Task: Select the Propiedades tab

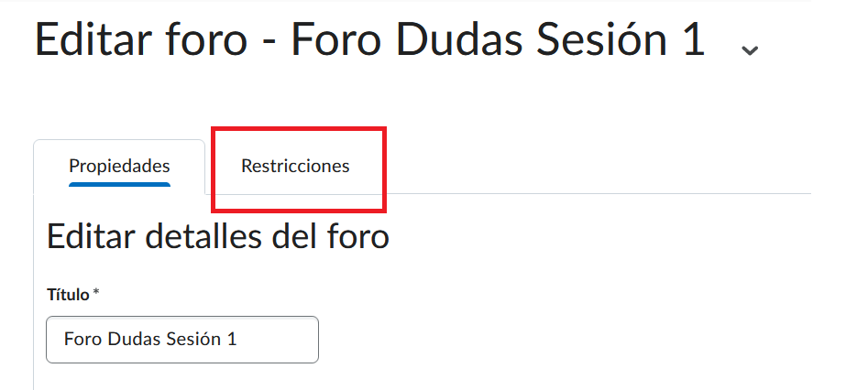Action: tap(119, 167)
